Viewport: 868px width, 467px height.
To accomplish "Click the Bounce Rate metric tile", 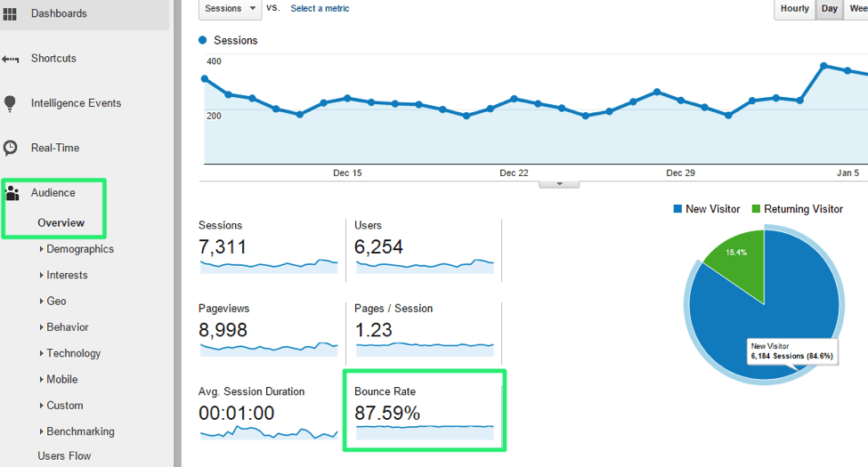I will pos(424,410).
